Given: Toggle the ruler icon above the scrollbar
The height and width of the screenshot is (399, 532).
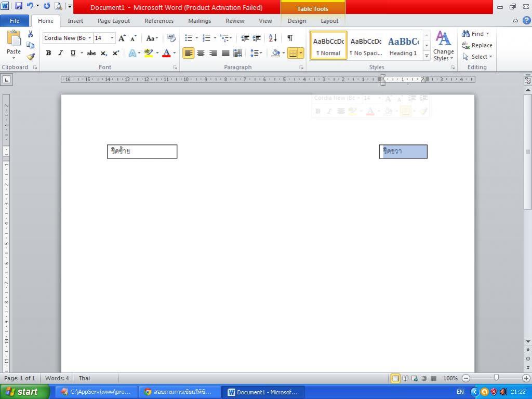Looking at the screenshot, I should click(528, 81).
